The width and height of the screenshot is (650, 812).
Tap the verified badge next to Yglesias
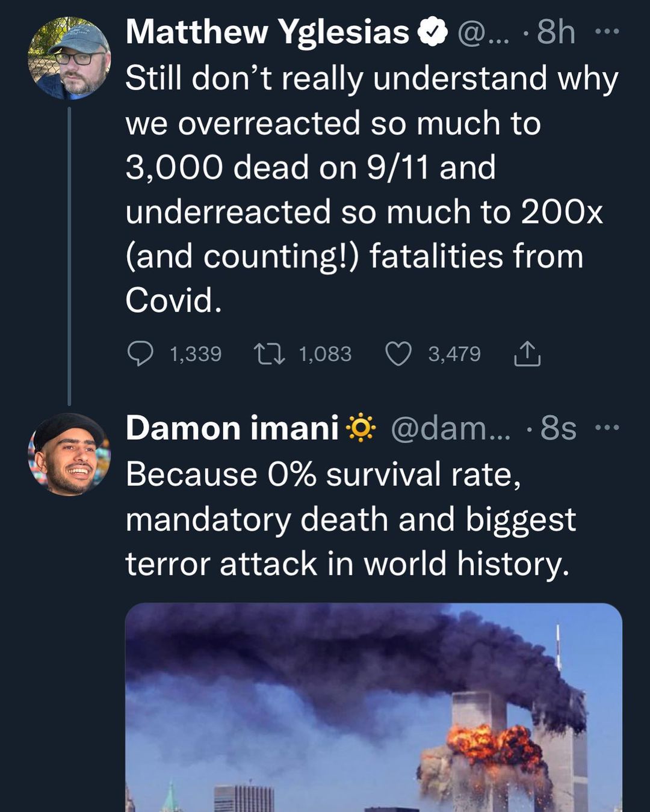433,32
